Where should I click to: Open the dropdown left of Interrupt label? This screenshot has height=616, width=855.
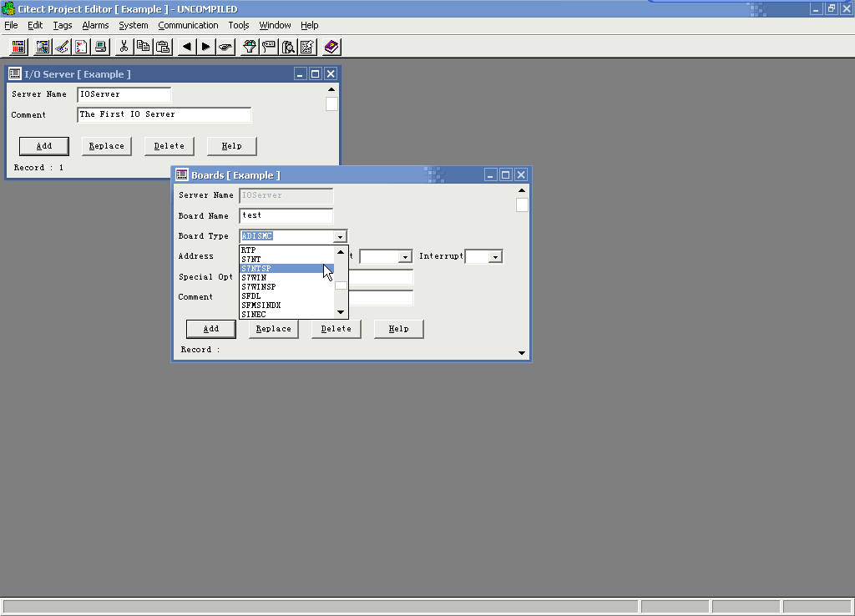(x=405, y=257)
